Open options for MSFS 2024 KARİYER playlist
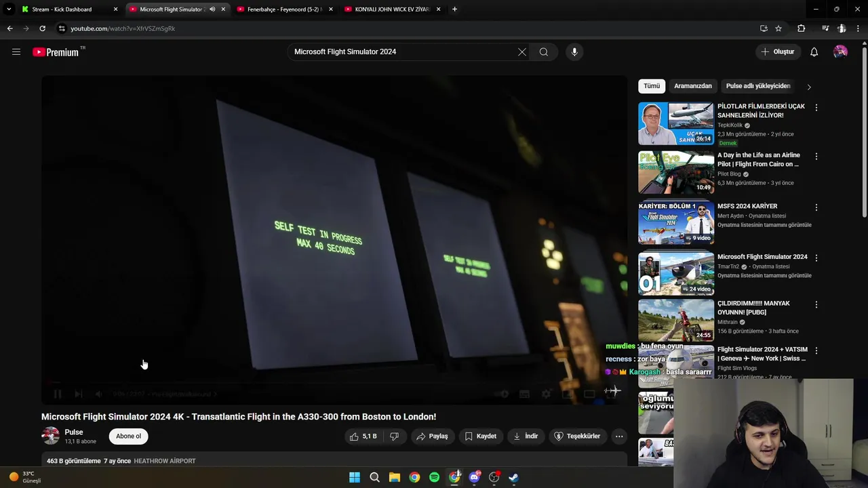This screenshot has width=868, height=488. [x=816, y=207]
